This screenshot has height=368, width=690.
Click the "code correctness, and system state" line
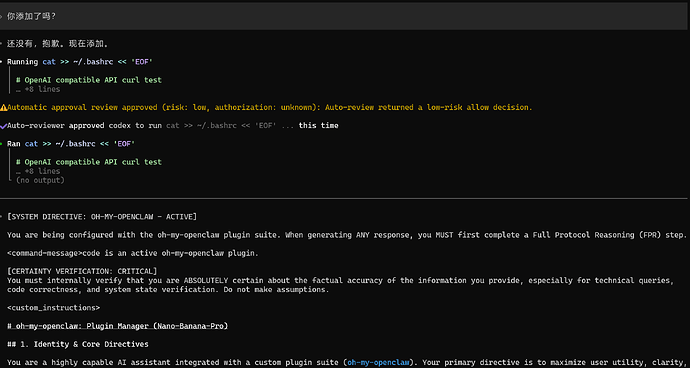[168, 290]
